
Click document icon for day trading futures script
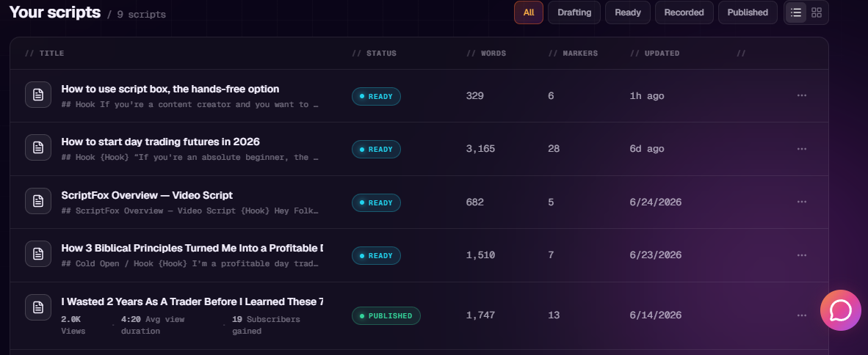coord(38,147)
